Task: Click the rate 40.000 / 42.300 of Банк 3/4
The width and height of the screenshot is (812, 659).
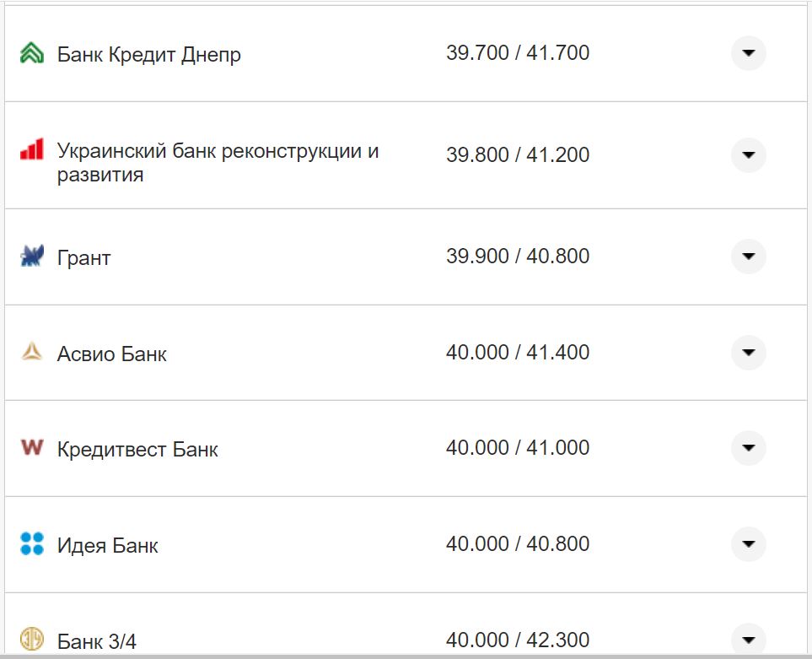Action: click(x=518, y=639)
